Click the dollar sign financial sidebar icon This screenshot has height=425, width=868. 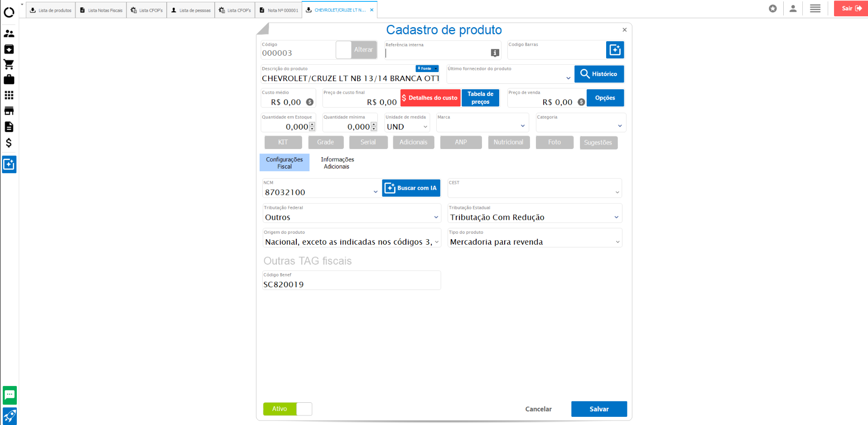coord(9,143)
